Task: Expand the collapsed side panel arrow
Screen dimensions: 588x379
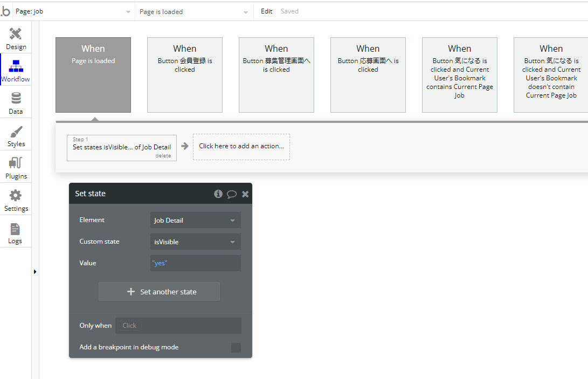Action: [35, 272]
